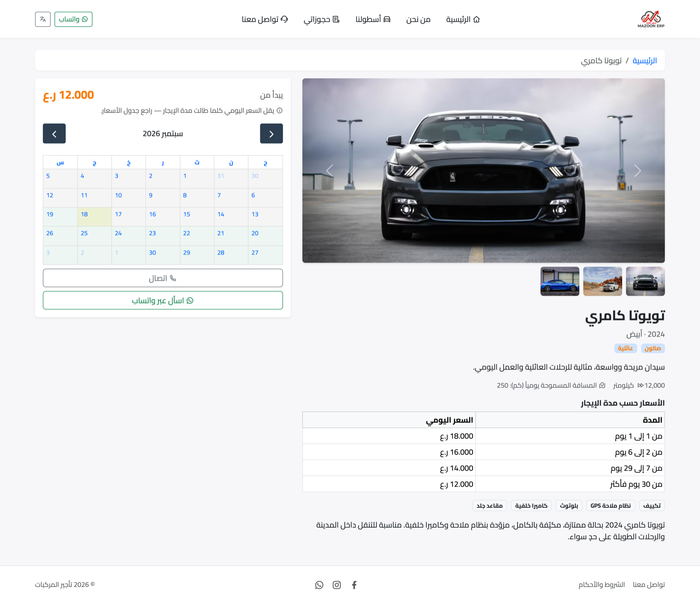Click the من 30 يوم فأكثر row
This screenshot has width=700, height=604.
tap(483, 484)
